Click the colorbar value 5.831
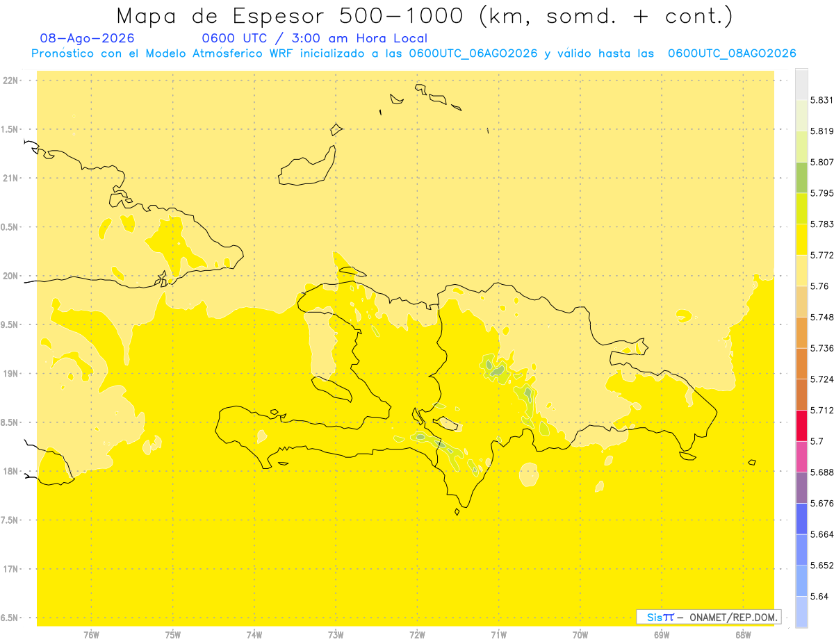Viewport: 834px width, 644px height. tap(822, 100)
